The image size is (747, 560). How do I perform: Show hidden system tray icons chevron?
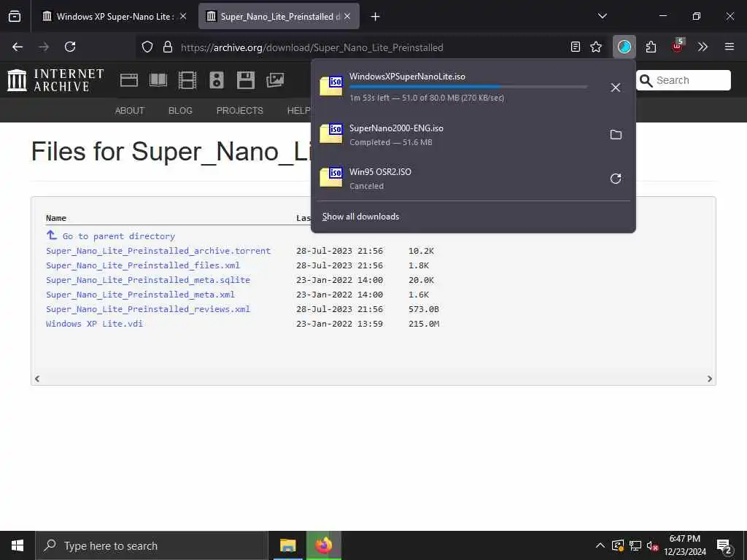(600, 545)
